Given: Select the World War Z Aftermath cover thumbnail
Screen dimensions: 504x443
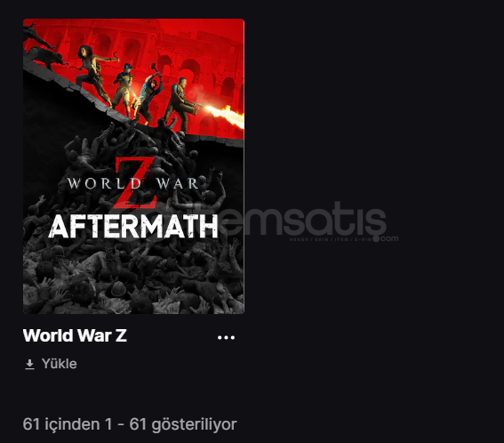Looking at the screenshot, I should (x=133, y=166).
